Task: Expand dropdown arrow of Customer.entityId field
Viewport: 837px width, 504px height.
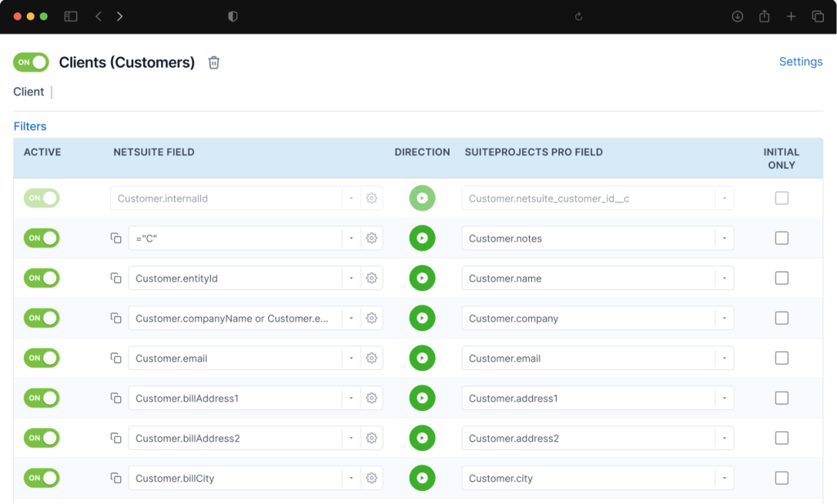Action: click(351, 279)
